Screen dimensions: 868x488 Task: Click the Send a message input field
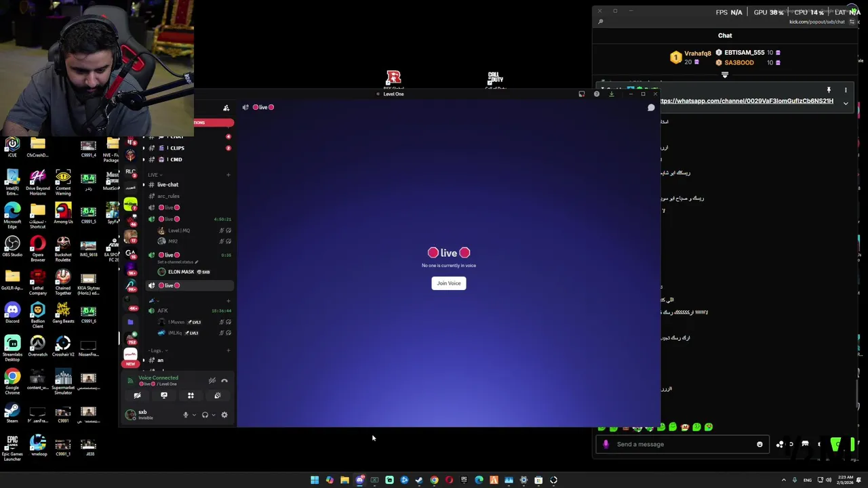pos(684,445)
